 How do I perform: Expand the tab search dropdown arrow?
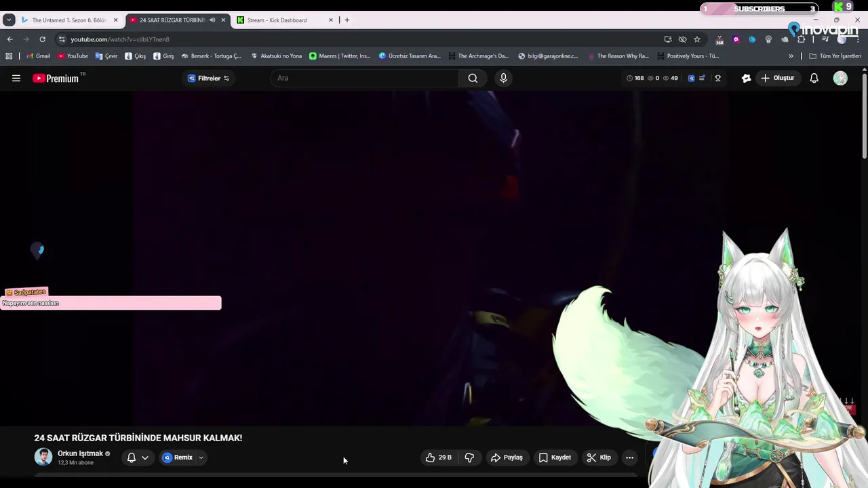(9, 20)
